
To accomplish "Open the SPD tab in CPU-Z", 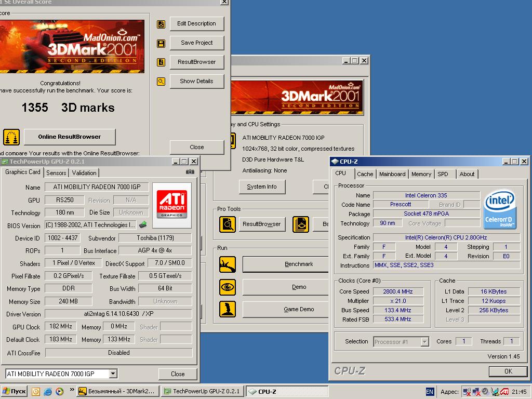I will tap(443, 174).
